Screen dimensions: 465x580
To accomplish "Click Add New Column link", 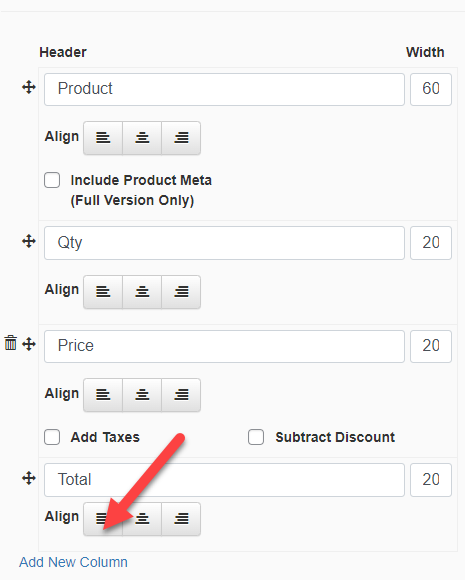I will coord(73,562).
